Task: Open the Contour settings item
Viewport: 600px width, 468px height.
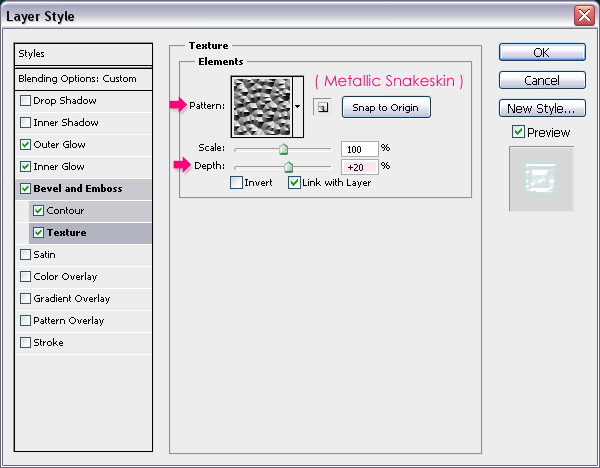Action: pyautogui.click(x=66, y=211)
